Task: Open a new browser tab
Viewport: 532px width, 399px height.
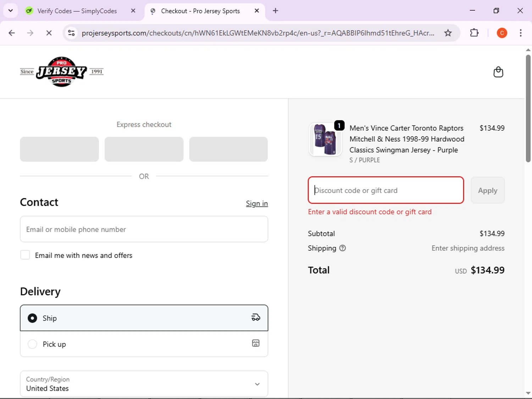Action: pyautogui.click(x=276, y=11)
